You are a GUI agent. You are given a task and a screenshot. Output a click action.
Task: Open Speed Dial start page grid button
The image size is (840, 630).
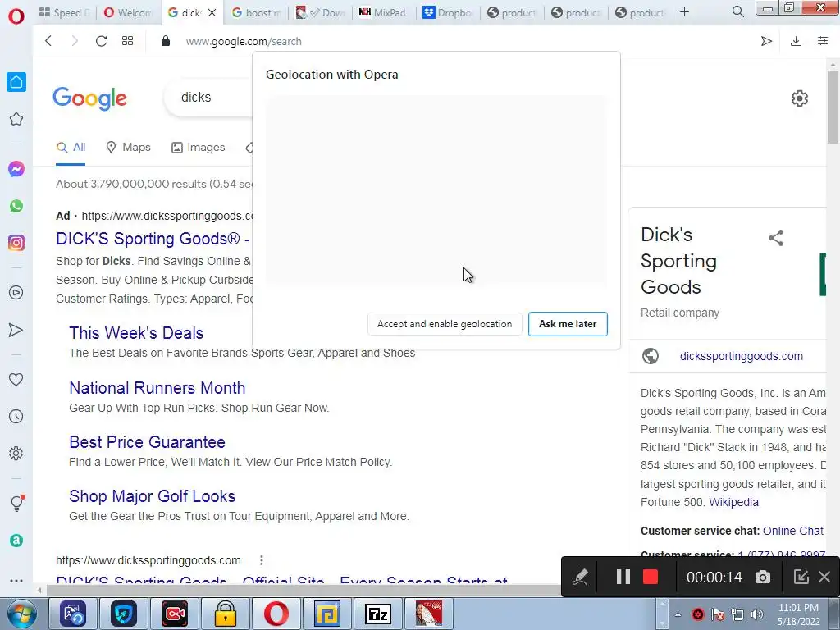pos(127,41)
